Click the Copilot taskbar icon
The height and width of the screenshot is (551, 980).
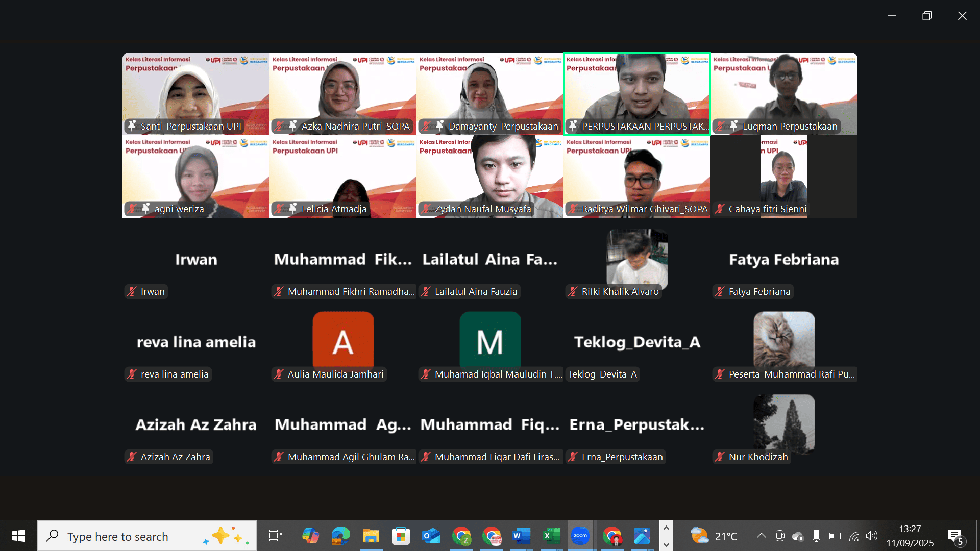point(310,536)
